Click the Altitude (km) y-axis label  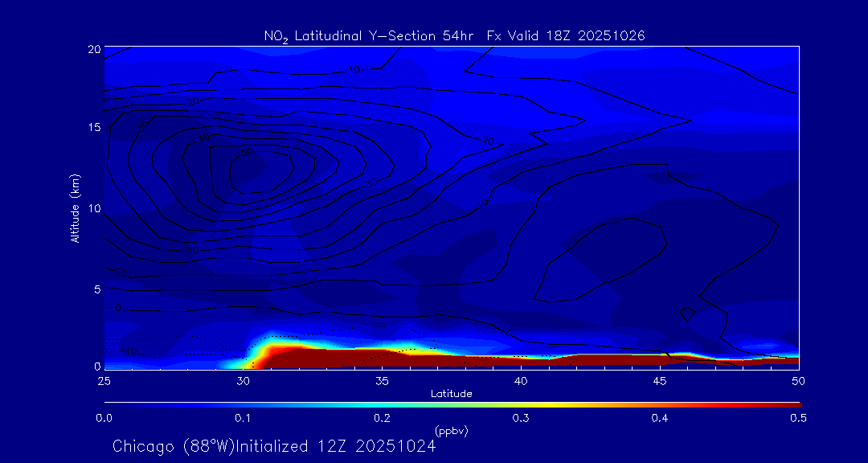(x=75, y=207)
